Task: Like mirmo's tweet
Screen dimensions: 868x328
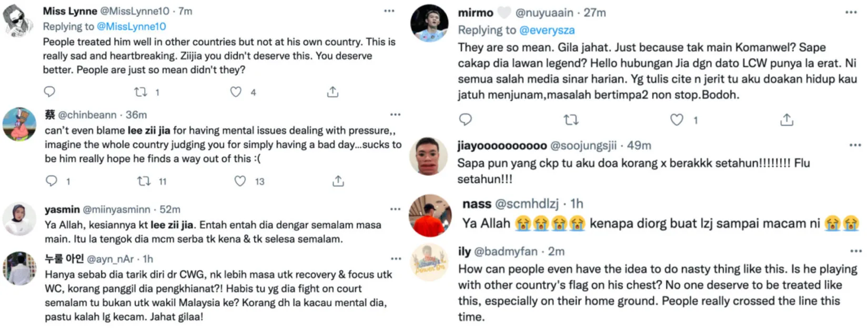Action: pos(677,120)
